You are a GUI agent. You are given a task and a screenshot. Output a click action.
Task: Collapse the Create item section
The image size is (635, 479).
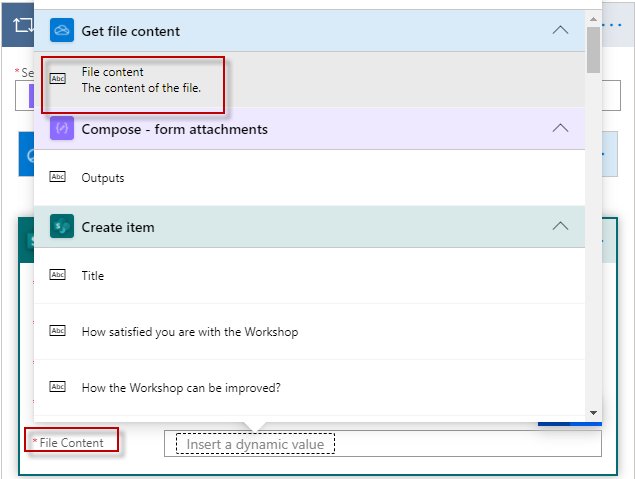(x=561, y=227)
